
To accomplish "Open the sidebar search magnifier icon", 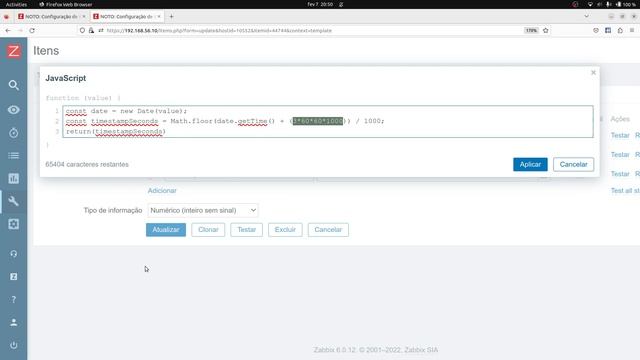I will coord(13,85).
